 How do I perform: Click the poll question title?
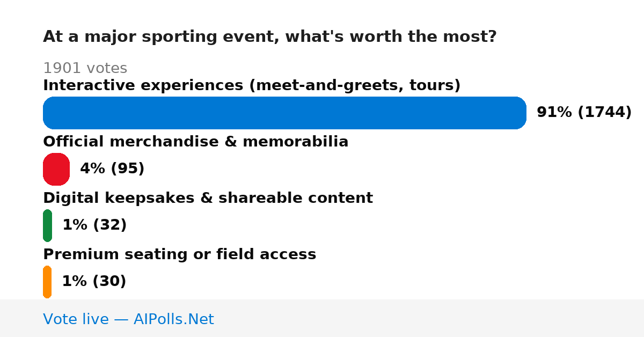[270, 37]
